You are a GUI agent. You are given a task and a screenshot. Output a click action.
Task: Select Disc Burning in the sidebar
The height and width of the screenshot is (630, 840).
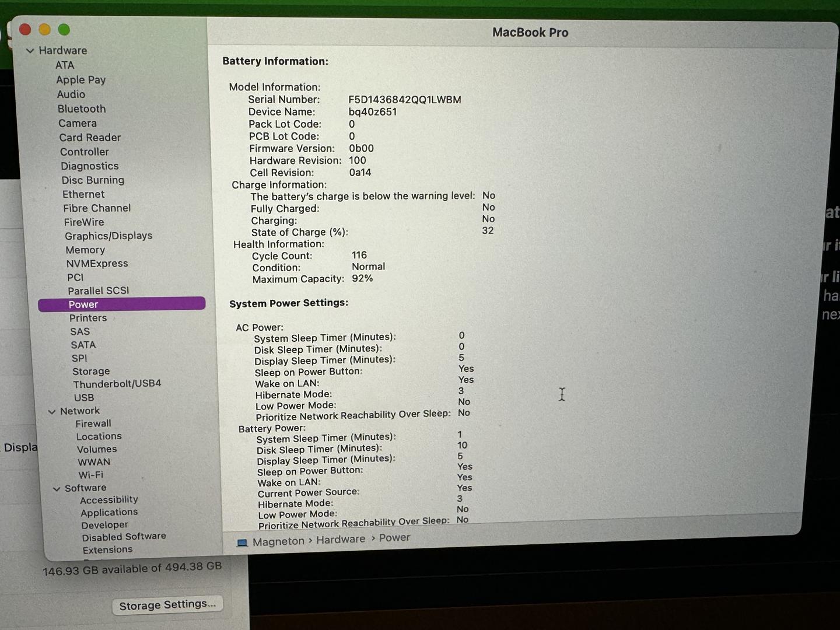point(93,180)
